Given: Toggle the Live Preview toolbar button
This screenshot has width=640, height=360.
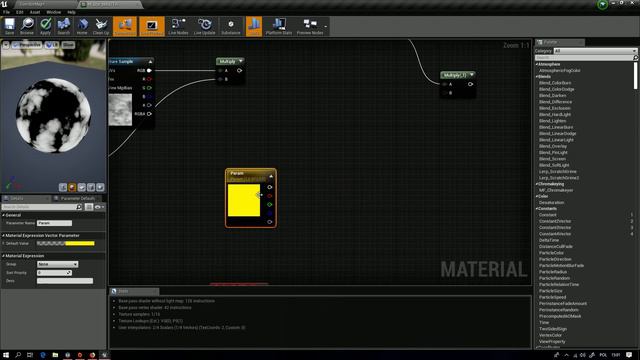Looking at the screenshot, I should click(x=152, y=27).
